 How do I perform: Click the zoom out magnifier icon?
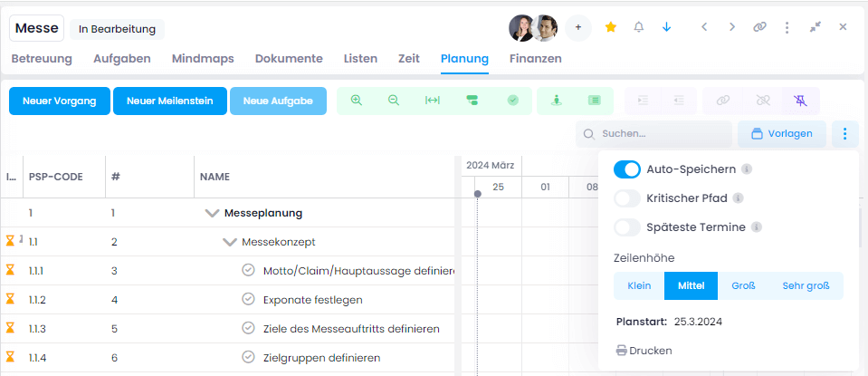(x=394, y=101)
